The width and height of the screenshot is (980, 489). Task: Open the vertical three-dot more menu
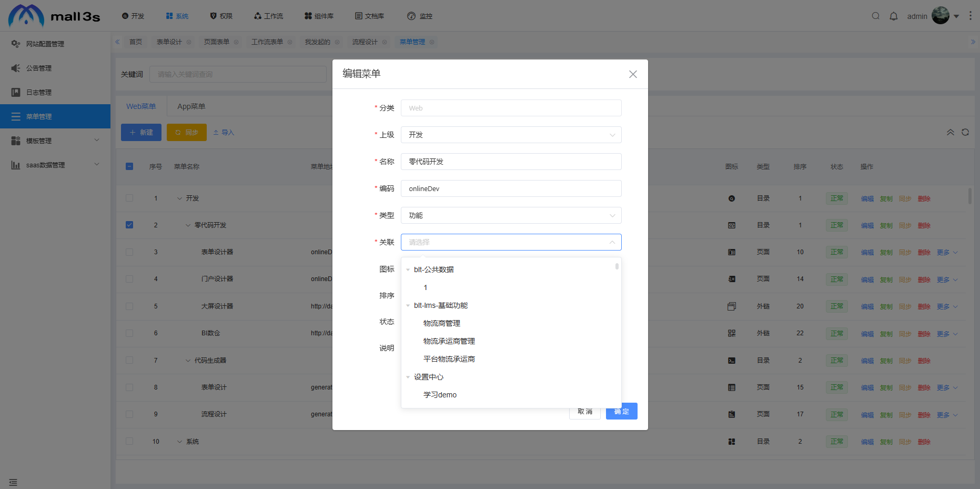click(x=971, y=16)
